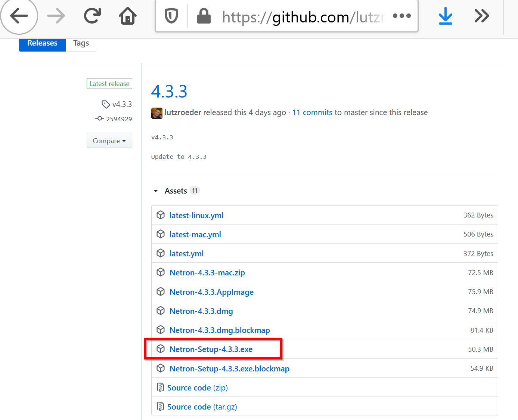Click the 72.5 MB size text
This screenshot has height=420, width=518.
(481, 273)
